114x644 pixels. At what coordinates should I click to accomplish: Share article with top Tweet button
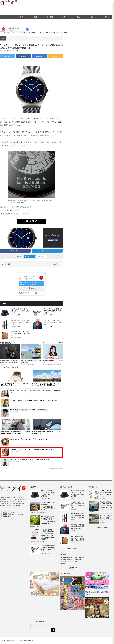tap(8, 56)
